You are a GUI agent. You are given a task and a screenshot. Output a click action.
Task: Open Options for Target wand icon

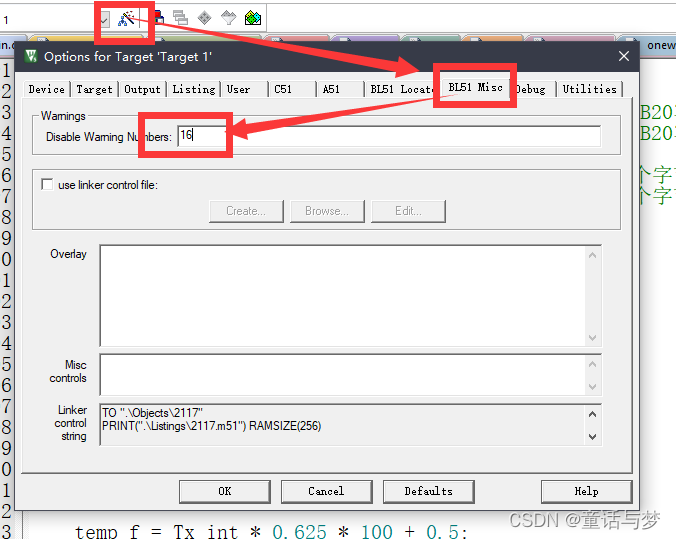tap(126, 19)
